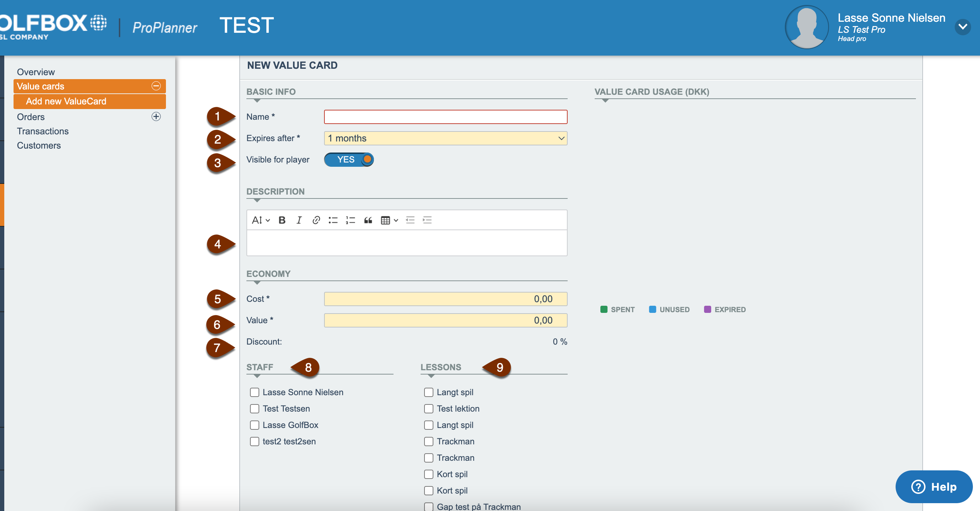Focus the Name input field

(445, 117)
